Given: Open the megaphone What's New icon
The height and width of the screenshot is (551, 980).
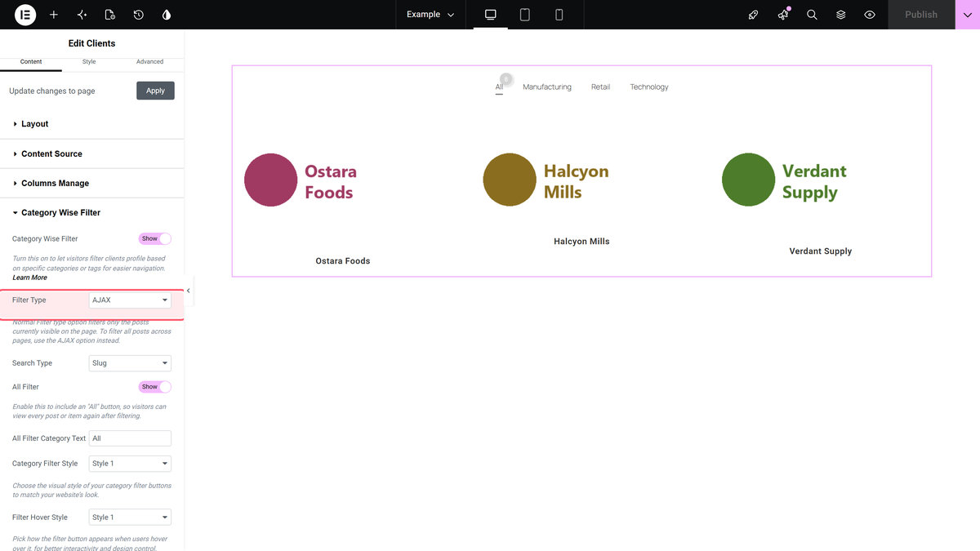Looking at the screenshot, I should point(783,15).
